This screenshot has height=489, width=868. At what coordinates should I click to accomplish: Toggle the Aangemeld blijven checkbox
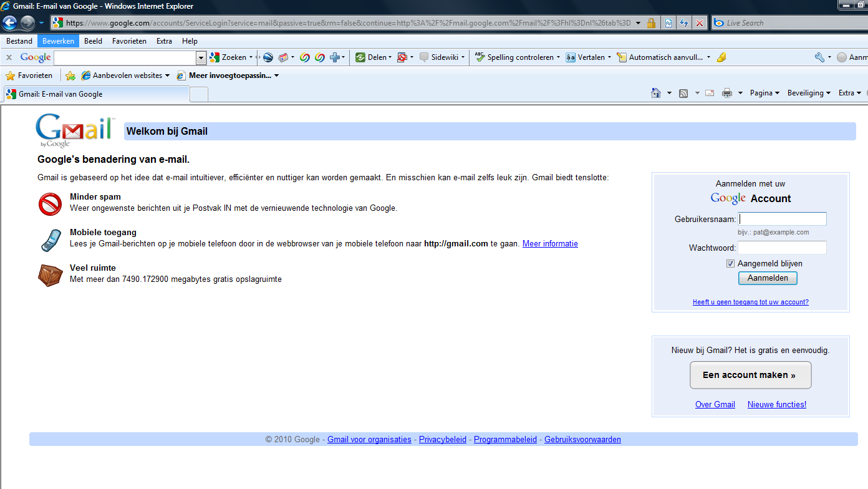731,264
